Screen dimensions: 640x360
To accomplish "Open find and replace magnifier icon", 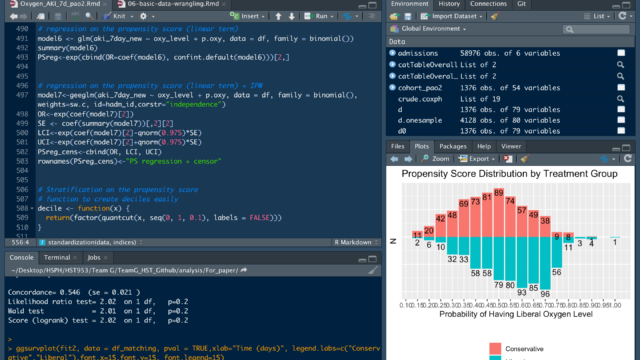I will pyautogui.click(x=89, y=16).
